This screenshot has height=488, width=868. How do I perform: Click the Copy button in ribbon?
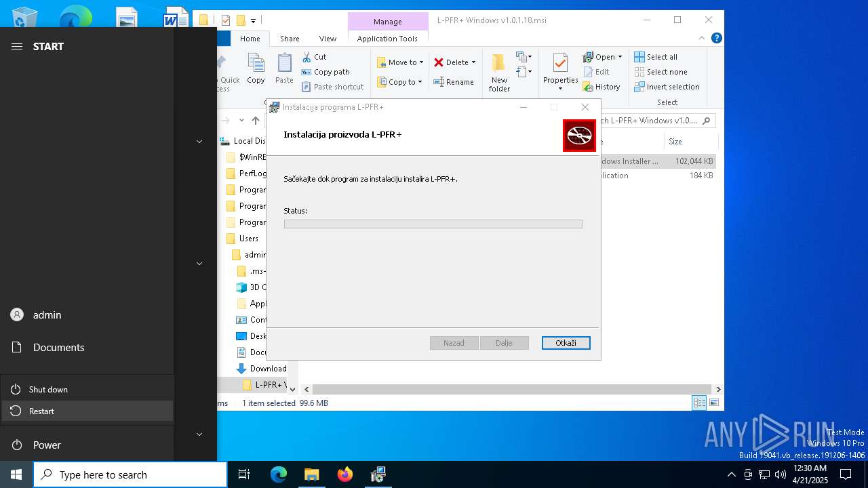click(256, 69)
